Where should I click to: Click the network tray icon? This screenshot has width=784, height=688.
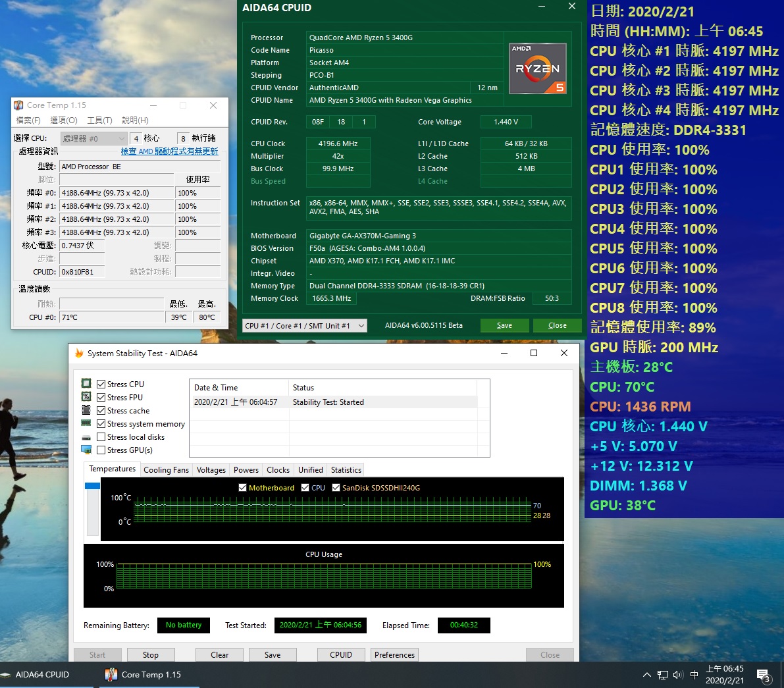click(x=662, y=675)
